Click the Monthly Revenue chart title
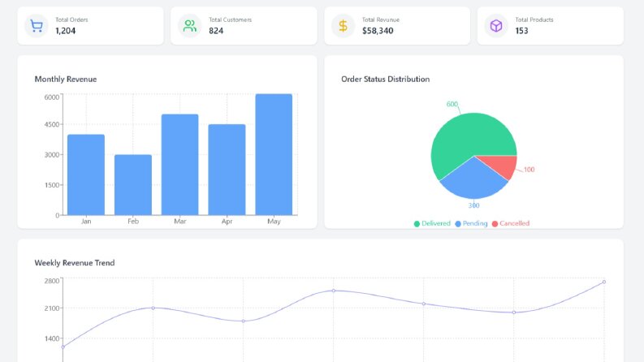 pos(66,80)
